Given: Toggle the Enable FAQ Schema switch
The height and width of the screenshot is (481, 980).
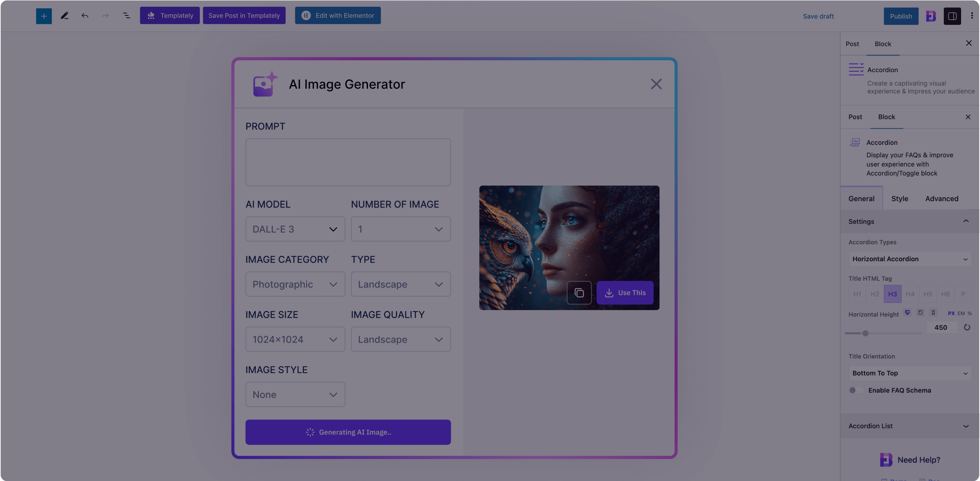Looking at the screenshot, I should (x=856, y=390).
